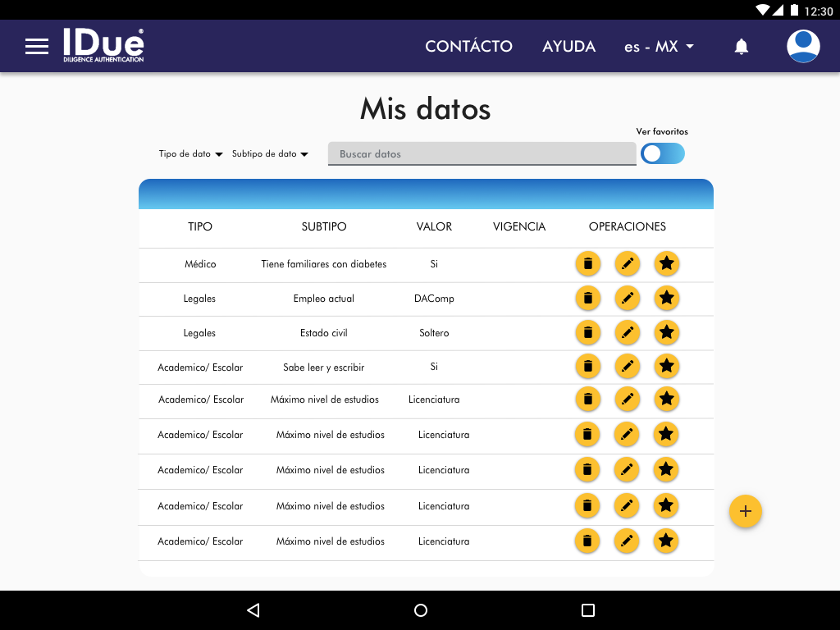Viewport: 840px width, 630px height.
Task: Mark Estado civil row as favorite
Action: tap(666, 332)
